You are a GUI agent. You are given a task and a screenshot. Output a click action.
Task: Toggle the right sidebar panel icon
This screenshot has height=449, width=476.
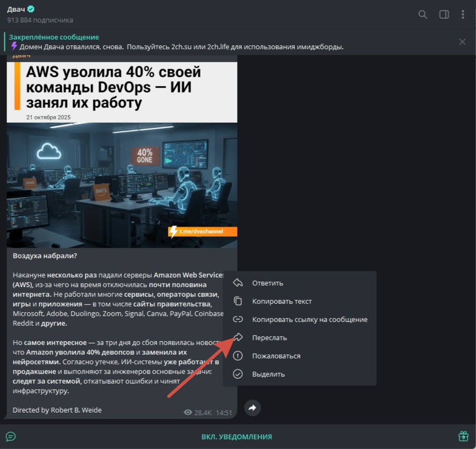tap(444, 14)
